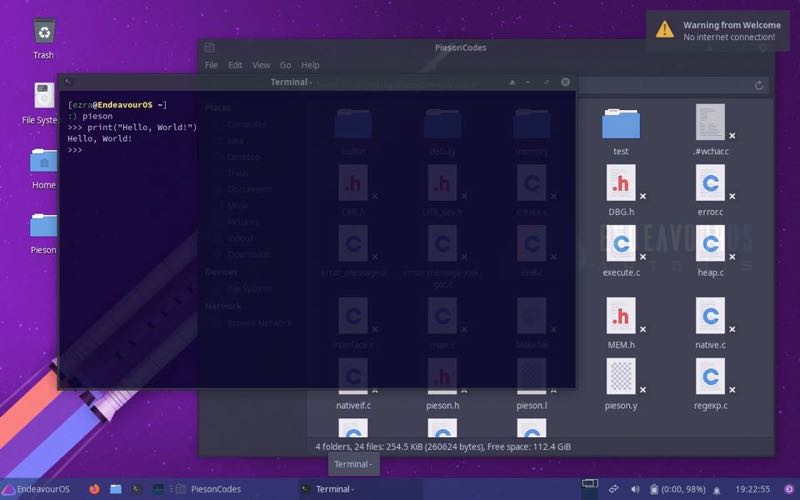Screen dimensions: 800x500
Task: Open the View menu in PiesonCodes
Action: (261, 65)
